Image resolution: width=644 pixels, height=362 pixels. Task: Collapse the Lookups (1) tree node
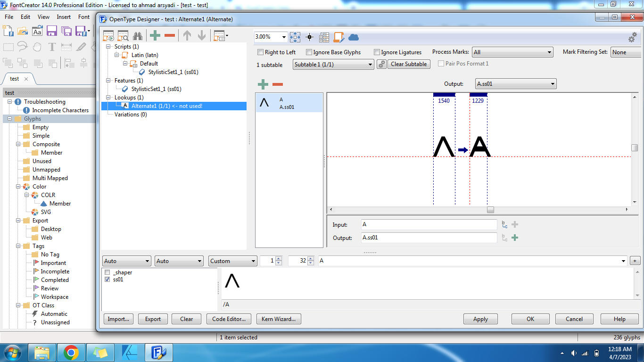(108, 98)
